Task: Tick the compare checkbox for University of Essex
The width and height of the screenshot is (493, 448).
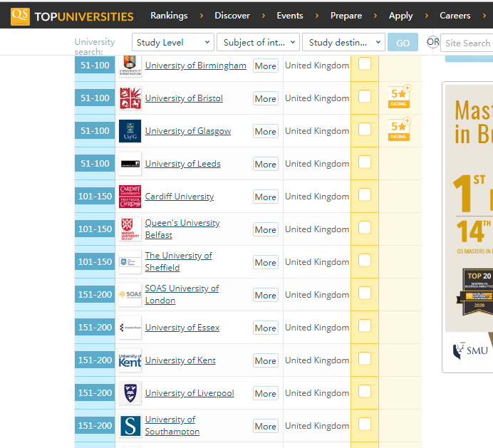Action: click(x=365, y=325)
